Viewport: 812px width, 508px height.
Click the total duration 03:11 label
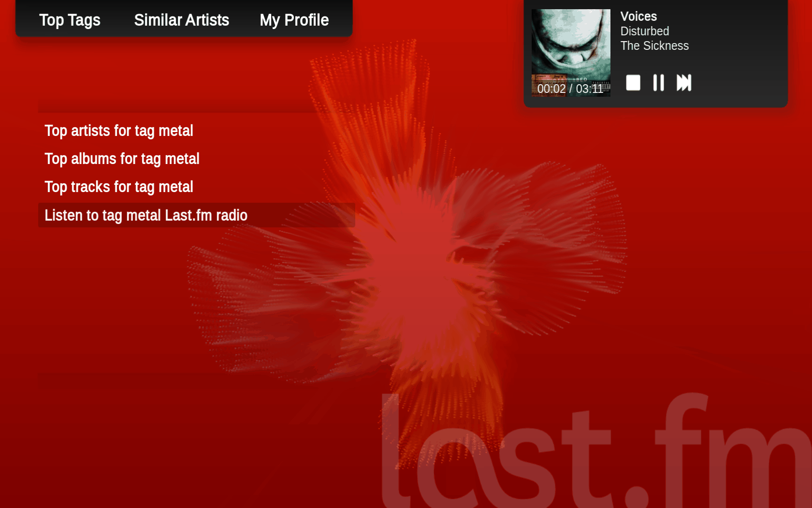pyautogui.click(x=590, y=89)
